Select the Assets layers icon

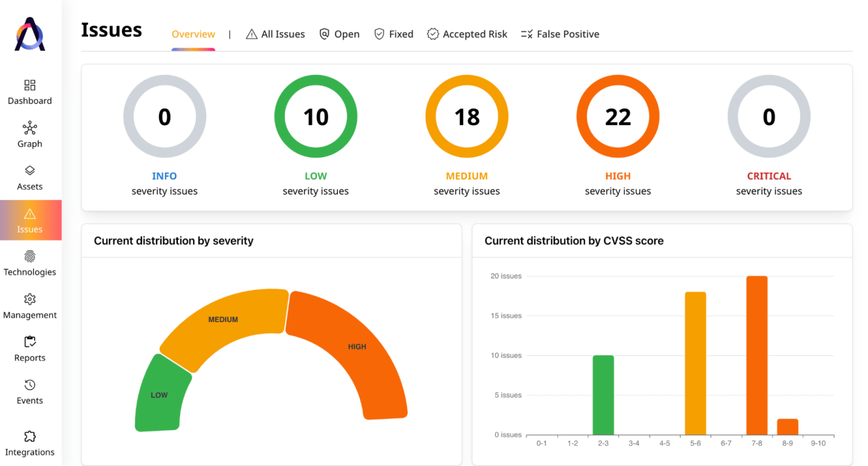pyautogui.click(x=30, y=171)
